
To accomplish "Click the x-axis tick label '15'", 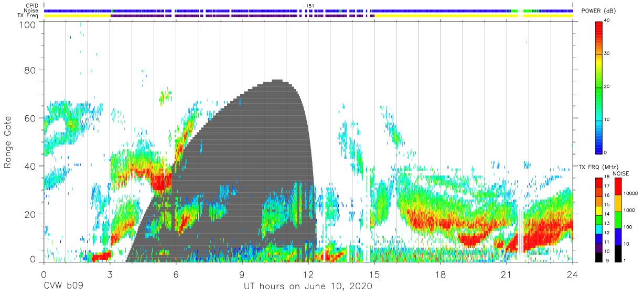I will coord(374,274).
